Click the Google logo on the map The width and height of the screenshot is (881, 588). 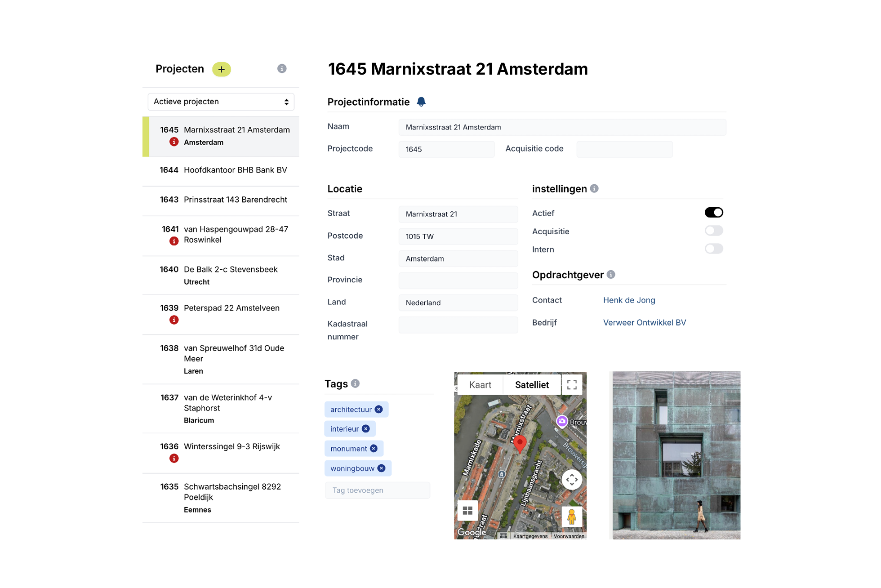(x=472, y=532)
